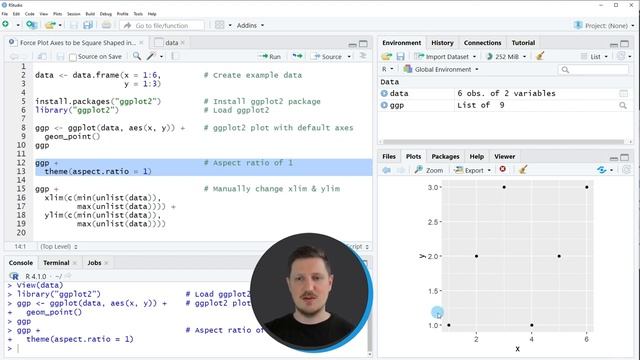Screen dimensions: 640x360
Task: Click the Save All documents icon
Action: [x=88, y=25]
